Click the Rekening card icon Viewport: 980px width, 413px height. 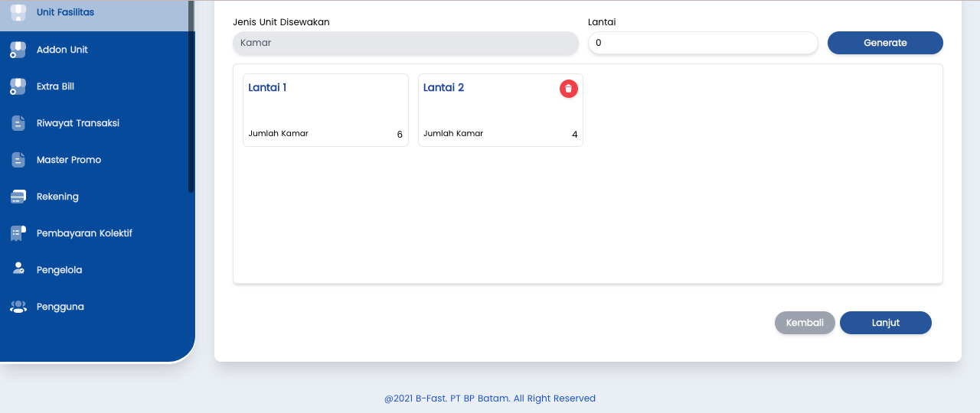tap(18, 197)
